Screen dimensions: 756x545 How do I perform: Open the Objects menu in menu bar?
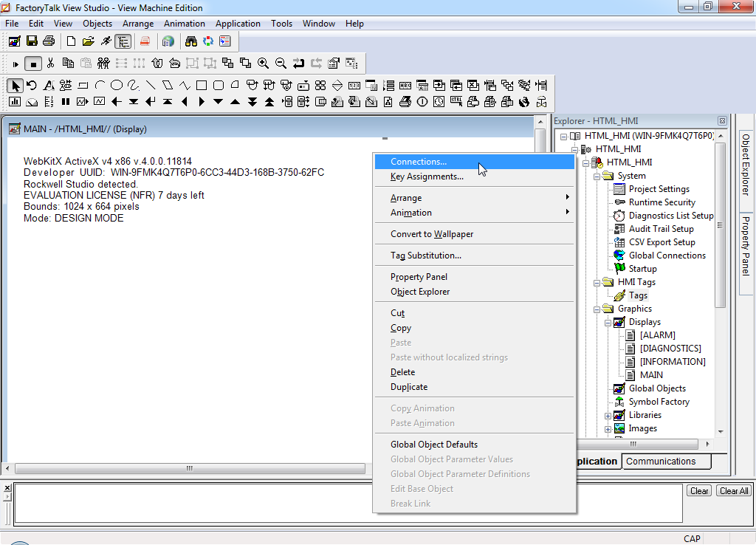click(97, 24)
